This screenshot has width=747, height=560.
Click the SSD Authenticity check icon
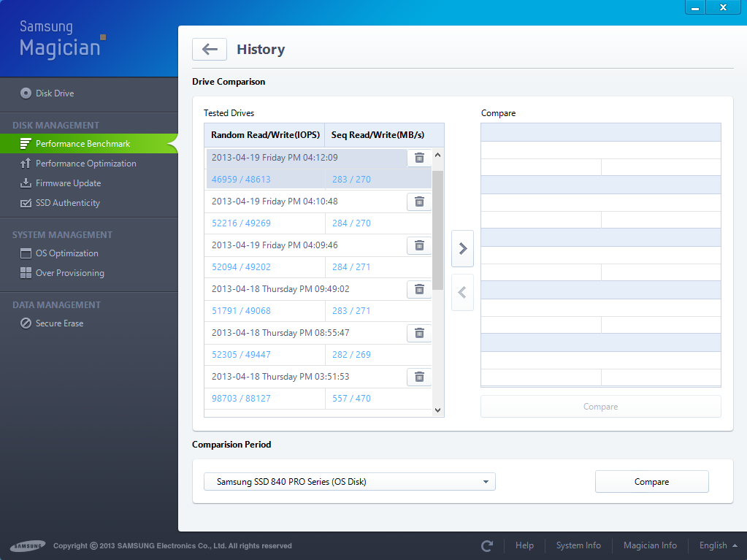click(26, 203)
